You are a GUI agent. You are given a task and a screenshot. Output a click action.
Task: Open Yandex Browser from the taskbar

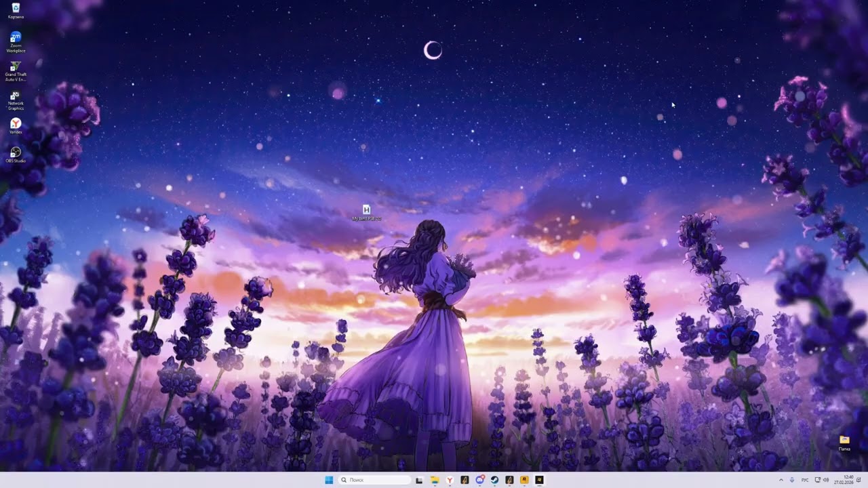pyautogui.click(x=450, y=480)
